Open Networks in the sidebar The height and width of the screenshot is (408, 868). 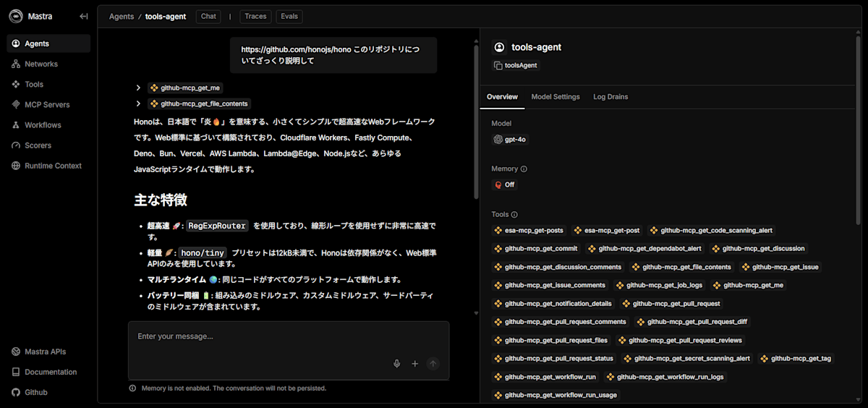(x=48, y=64)
